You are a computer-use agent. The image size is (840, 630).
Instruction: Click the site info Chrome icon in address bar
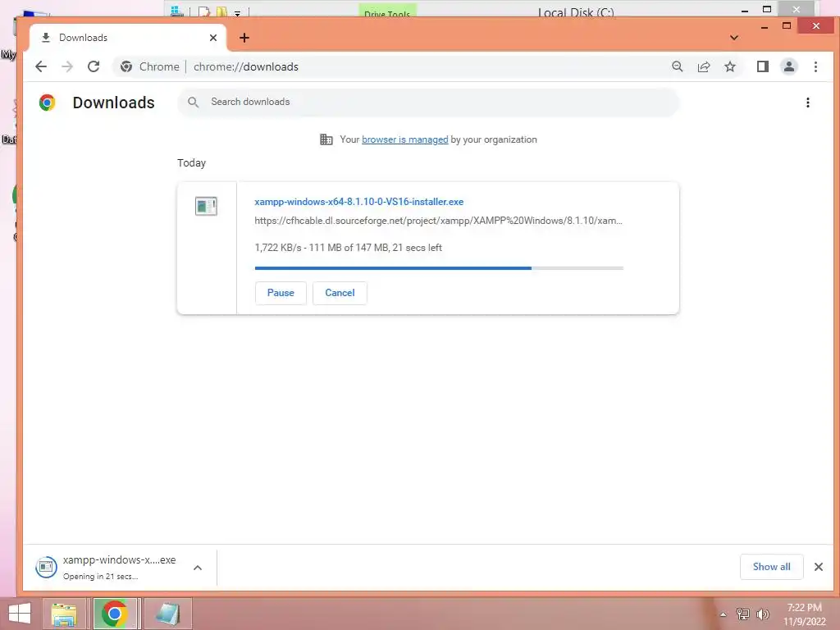pos(126,66)
